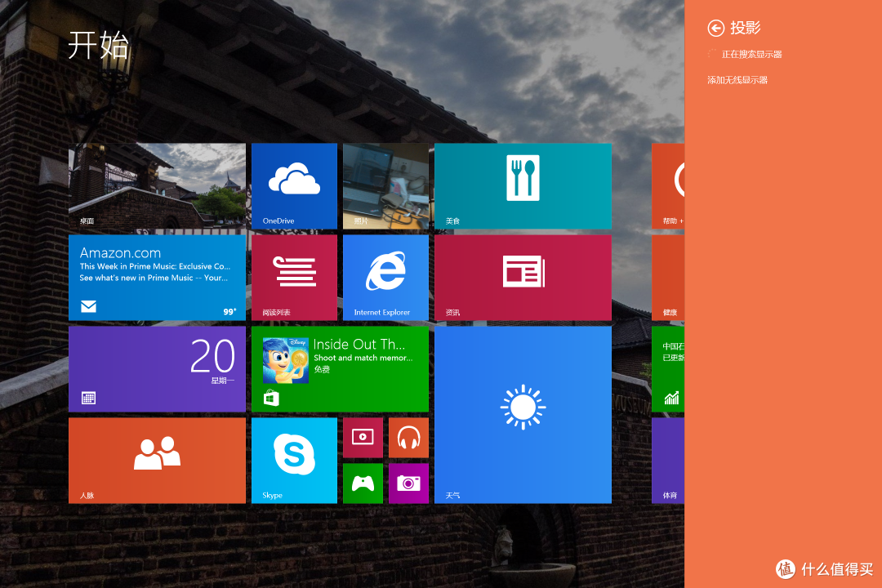The height and width of the screenshot is (588, 882).
Task: Open the Calendar tile showing 20
Action: pyautogui.click(x=157, y=369)
